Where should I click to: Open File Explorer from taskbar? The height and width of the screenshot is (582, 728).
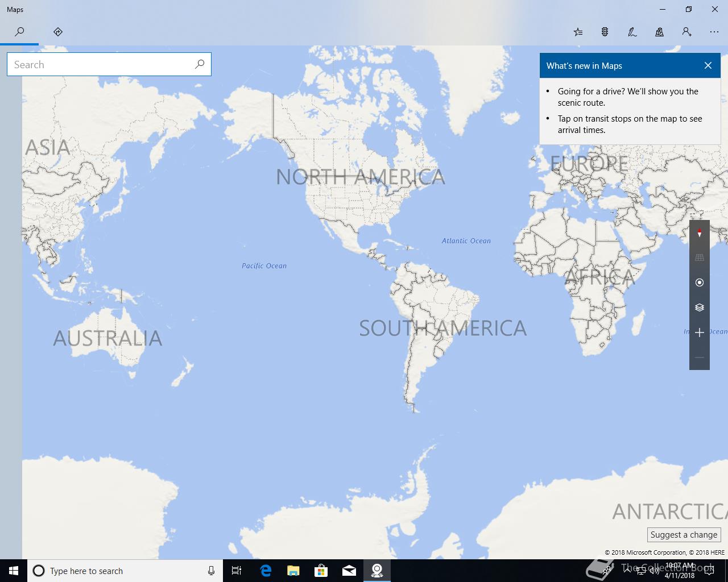tap(293, 571)
